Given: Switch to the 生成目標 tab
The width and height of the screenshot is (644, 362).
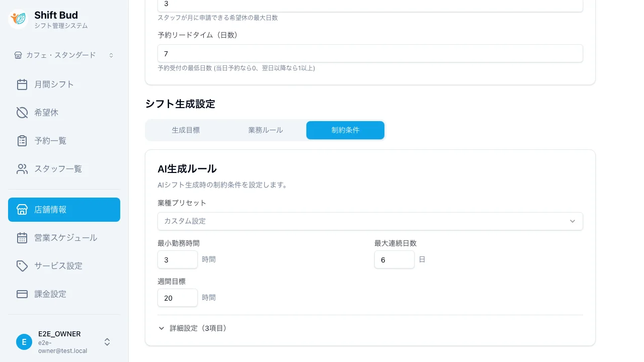Looking at the screenshot, I should coord(186,130).
